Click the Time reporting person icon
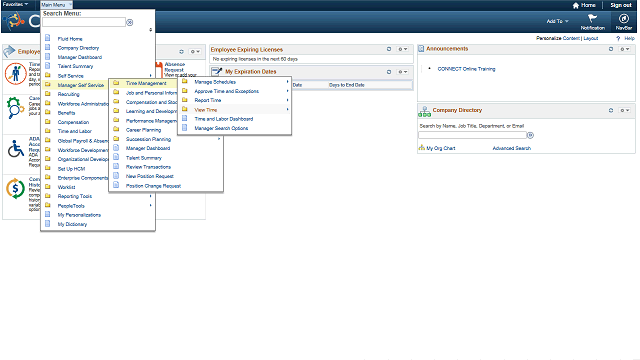The width and height of the screenshot is (640, 360). (x=16, y=74)
